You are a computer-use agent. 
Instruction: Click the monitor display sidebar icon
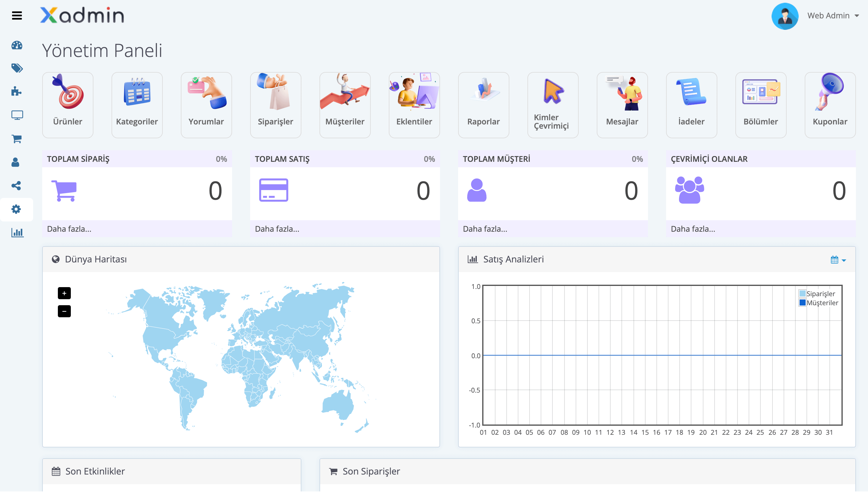[17, 115]
